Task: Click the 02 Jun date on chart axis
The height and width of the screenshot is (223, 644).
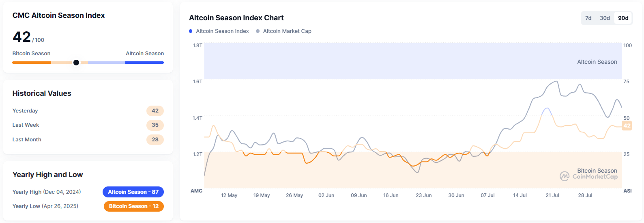Action: click(x=326, y=195)
